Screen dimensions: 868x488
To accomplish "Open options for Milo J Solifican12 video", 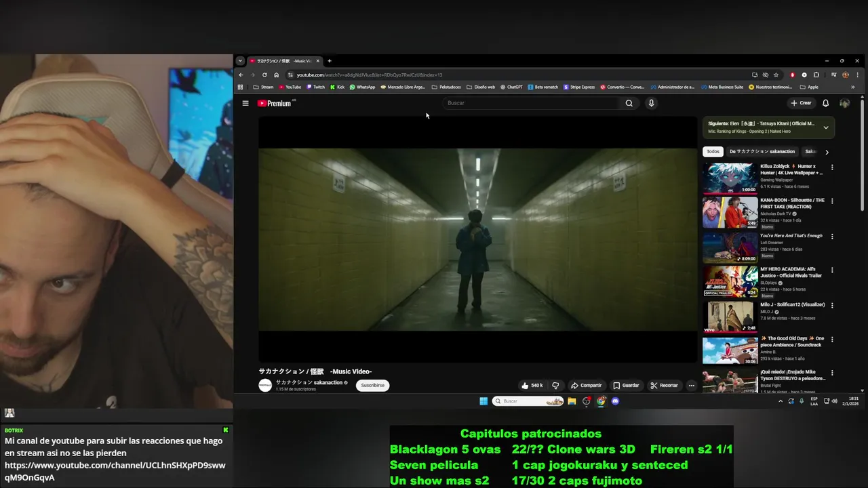I will click(832, 305).
